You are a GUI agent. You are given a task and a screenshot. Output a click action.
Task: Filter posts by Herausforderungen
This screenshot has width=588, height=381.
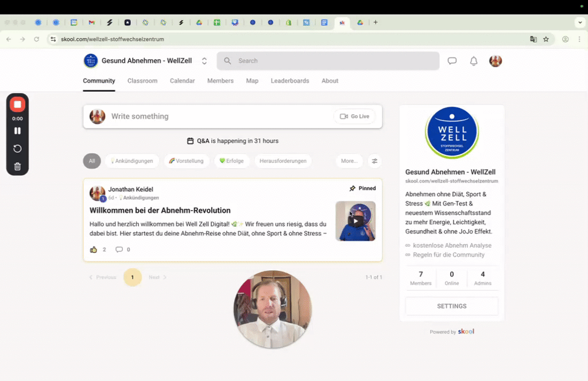pos(283,161)
